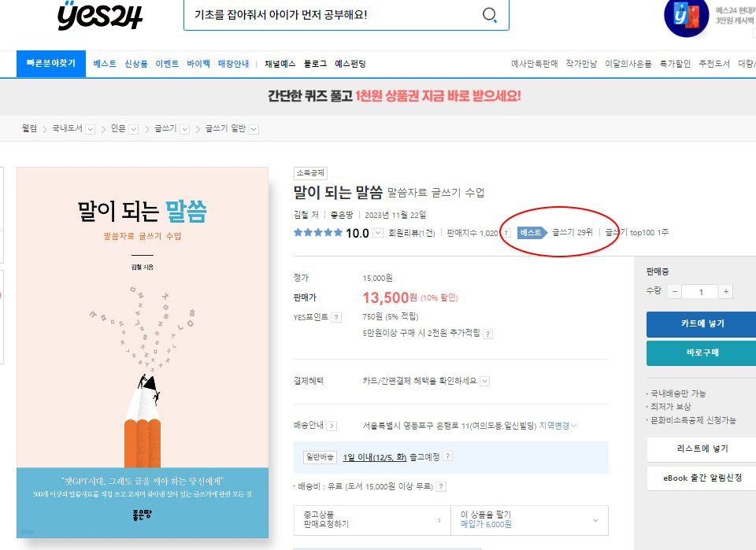The height and width of the screenshot is (550, 756).
Task: Click 리스트에 넣기 button
Action: pyautogui.click(x=702, y=448)
